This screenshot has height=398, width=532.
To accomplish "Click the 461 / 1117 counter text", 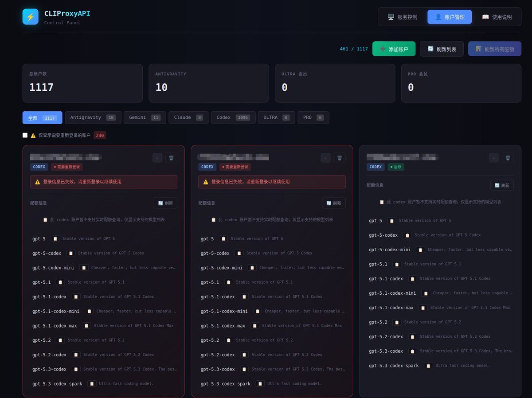I will point(354,49).
